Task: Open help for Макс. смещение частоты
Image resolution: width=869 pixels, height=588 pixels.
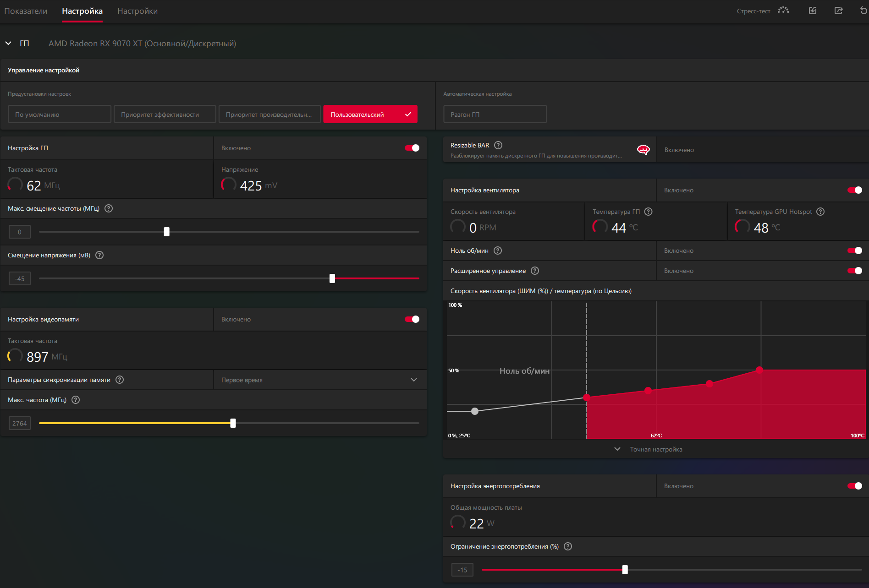Action: click(x=109, y=208)
